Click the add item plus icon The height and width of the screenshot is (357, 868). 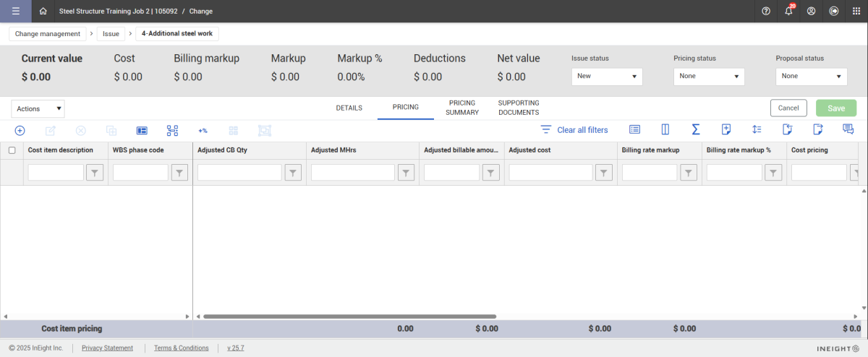click(20, 130)
